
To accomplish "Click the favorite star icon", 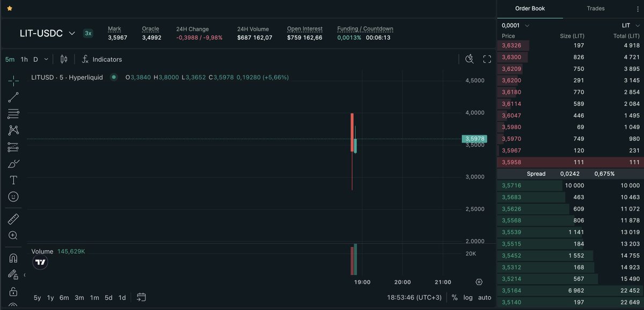I will 10,9.
